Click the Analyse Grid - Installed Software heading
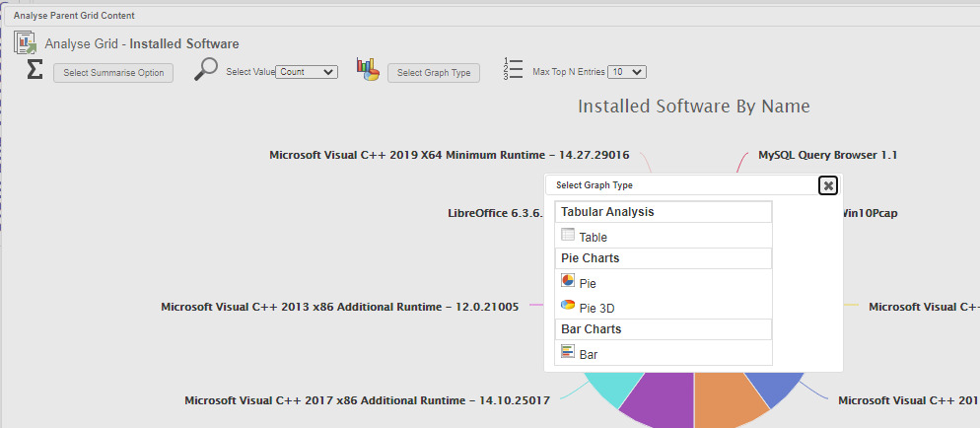 142,43
